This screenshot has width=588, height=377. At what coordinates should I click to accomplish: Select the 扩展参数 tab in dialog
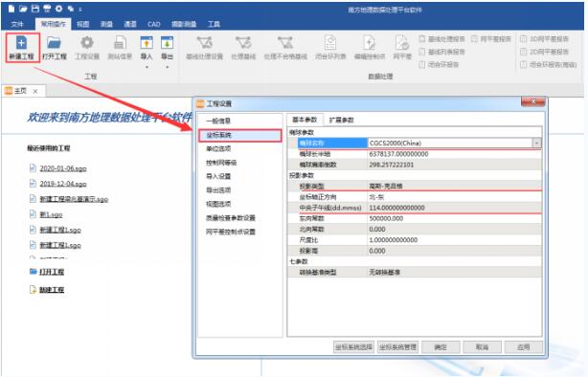tap(341, 120)
